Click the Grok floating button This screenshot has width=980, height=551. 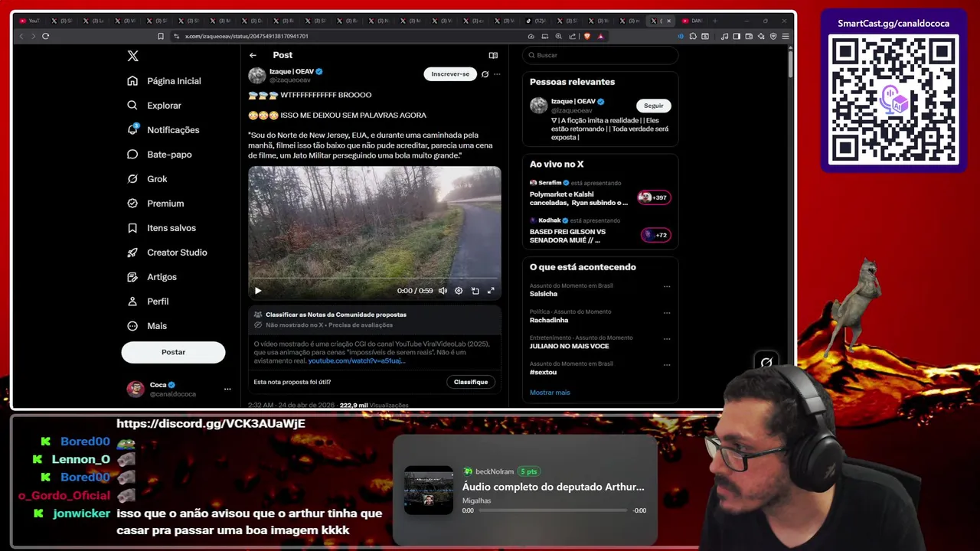[766, 362]
